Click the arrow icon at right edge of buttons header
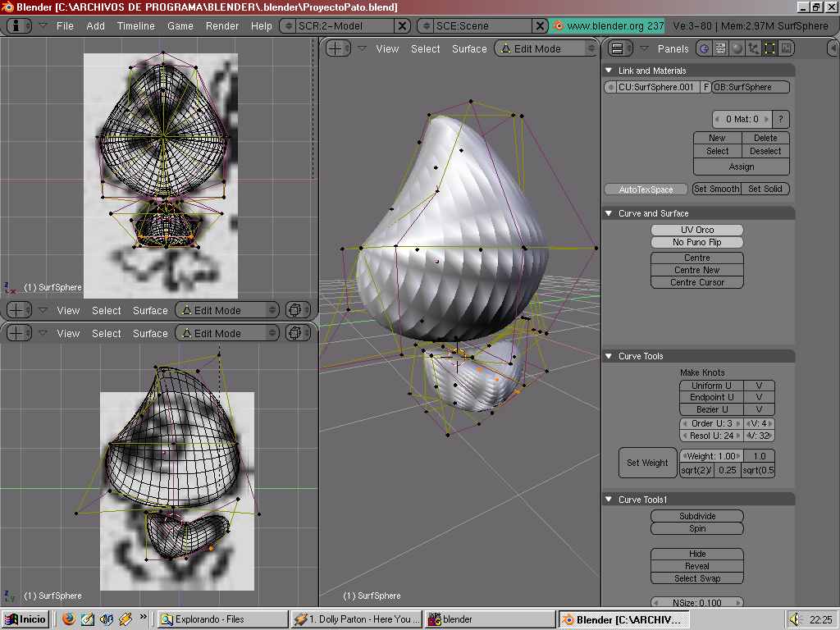Viewport: 840px width, 630px height. pos(833,48)
